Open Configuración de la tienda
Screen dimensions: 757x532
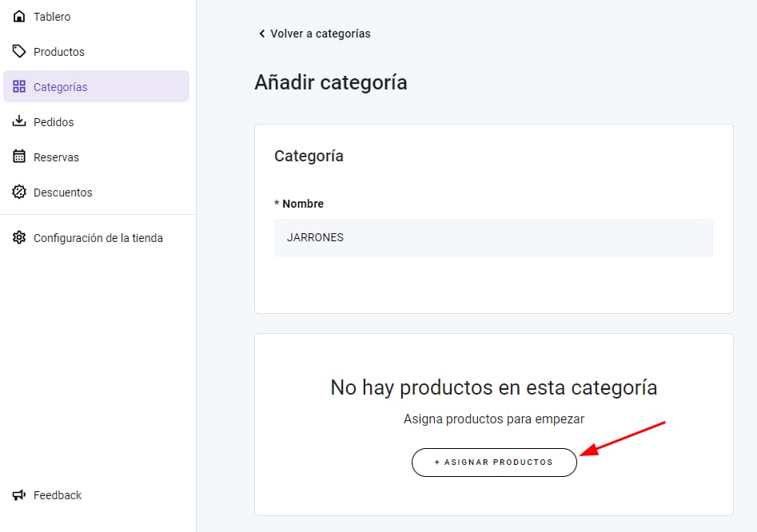click(x=96, y=238)
